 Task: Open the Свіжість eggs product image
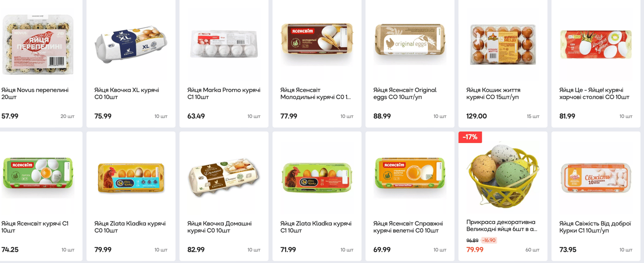point(596,178)
